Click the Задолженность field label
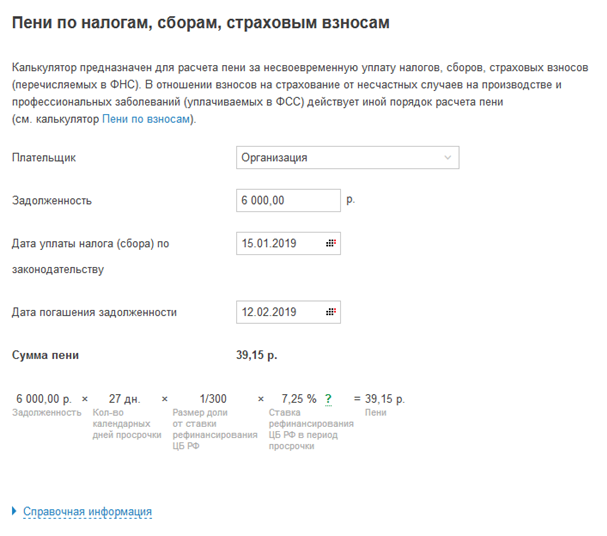607x536 pixels. [x=51, y=200]
